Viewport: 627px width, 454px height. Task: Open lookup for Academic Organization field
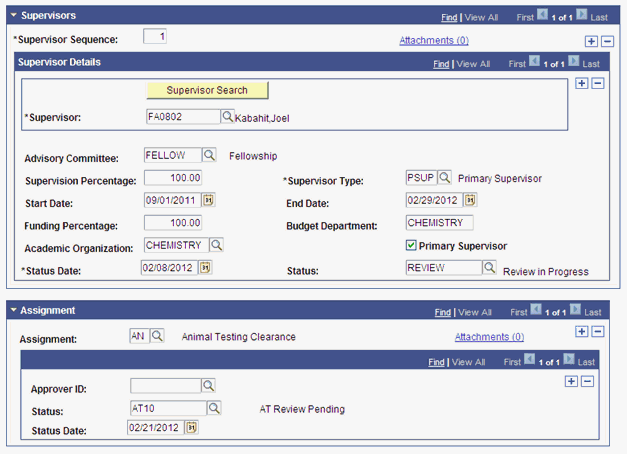216,245
